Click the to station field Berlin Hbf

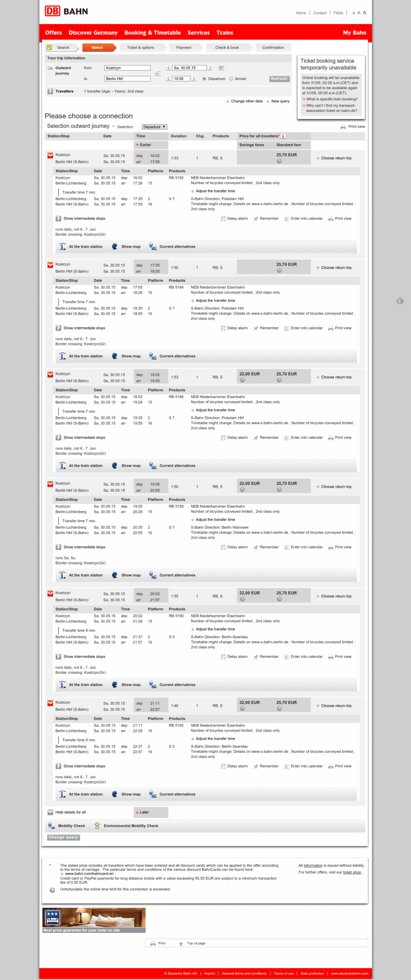coord(127,78)
